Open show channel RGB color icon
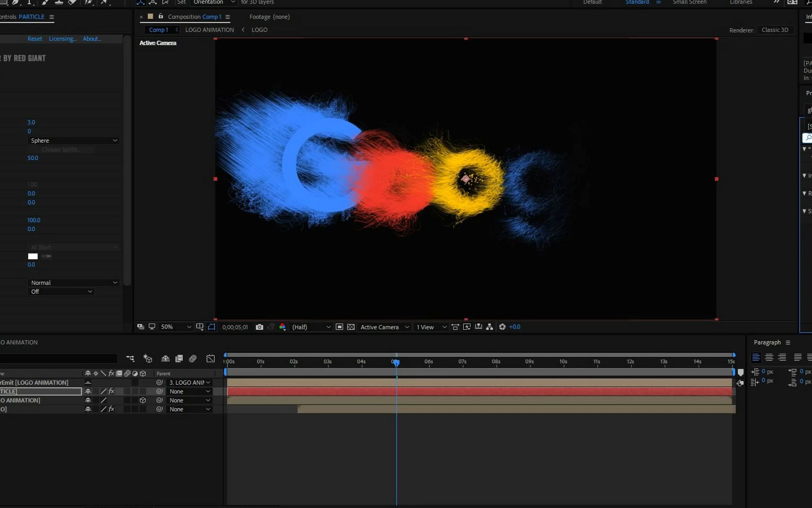Image resolution: width=812 pixels, height=508 pixels. click(x=283, y=327)
